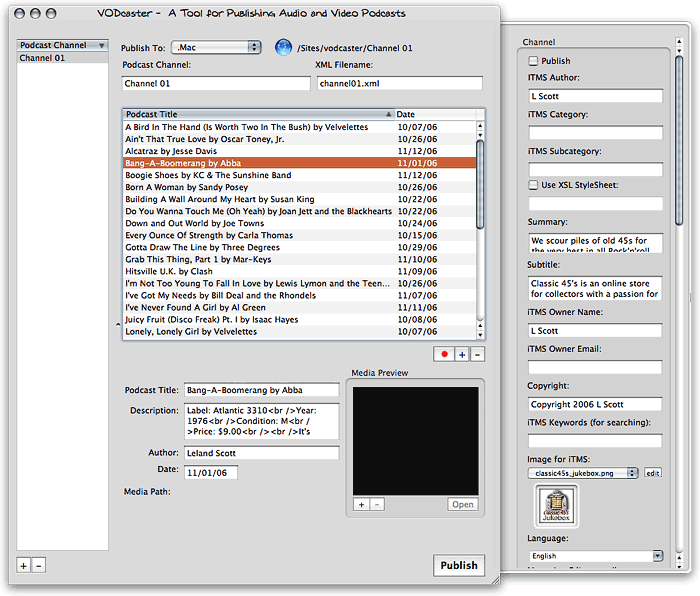Screen dimensions: 700x596
Task: Toggle the Publish checkbox in Channel drawer
Action: pyautogui.click(x=533, y=61)
